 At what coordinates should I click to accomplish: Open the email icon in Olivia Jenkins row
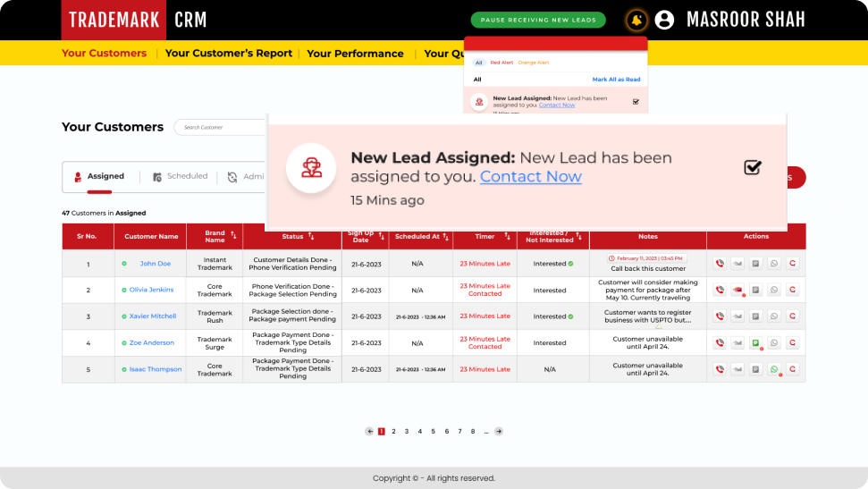(737, 291)
